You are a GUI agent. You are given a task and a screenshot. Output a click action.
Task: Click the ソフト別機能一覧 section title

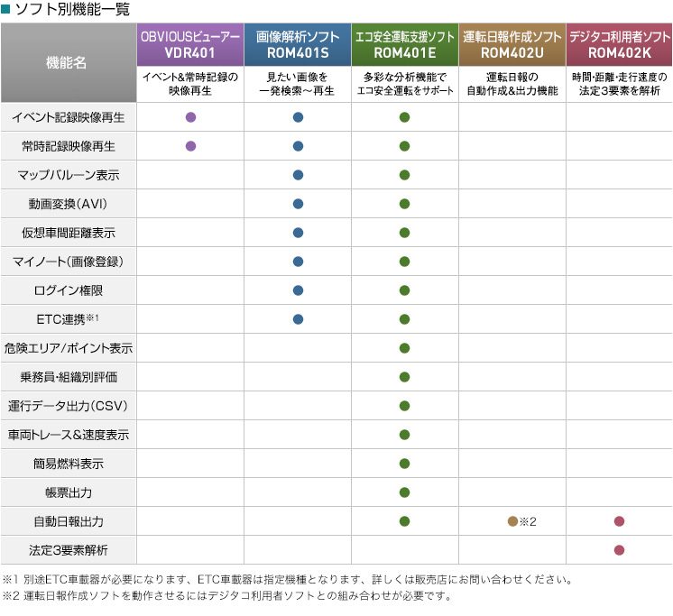(x=72, y=9)
